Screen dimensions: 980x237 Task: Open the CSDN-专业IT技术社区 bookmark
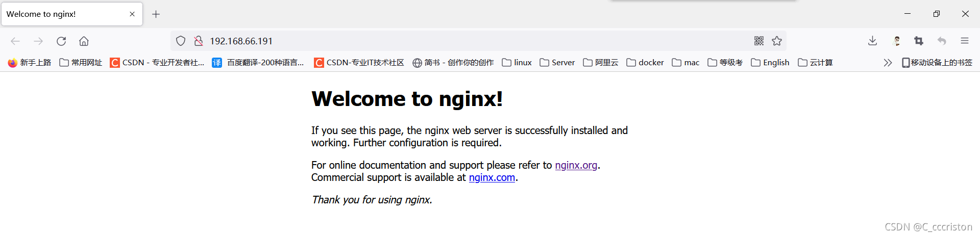tap(359, 63)
